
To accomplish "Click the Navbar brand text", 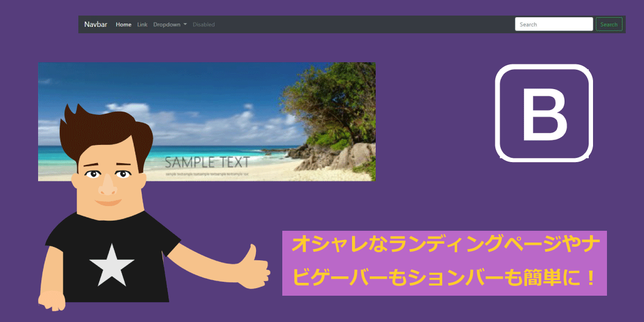I will pos(96,24).
